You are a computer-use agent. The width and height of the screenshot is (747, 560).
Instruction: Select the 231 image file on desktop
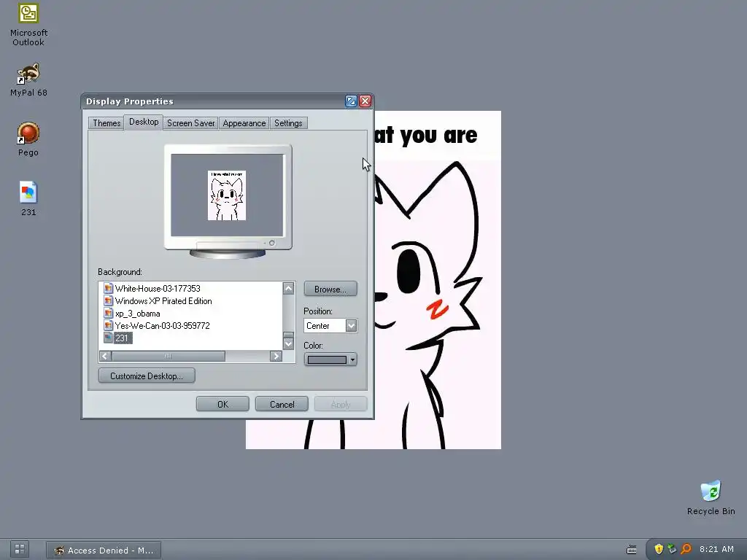tap(28, 198)
